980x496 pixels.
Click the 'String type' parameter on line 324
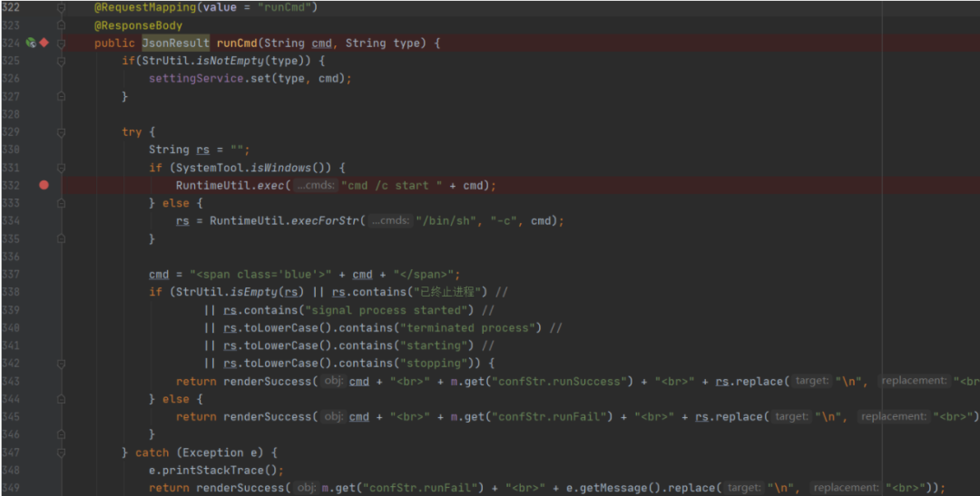click(x=383, y=44)
